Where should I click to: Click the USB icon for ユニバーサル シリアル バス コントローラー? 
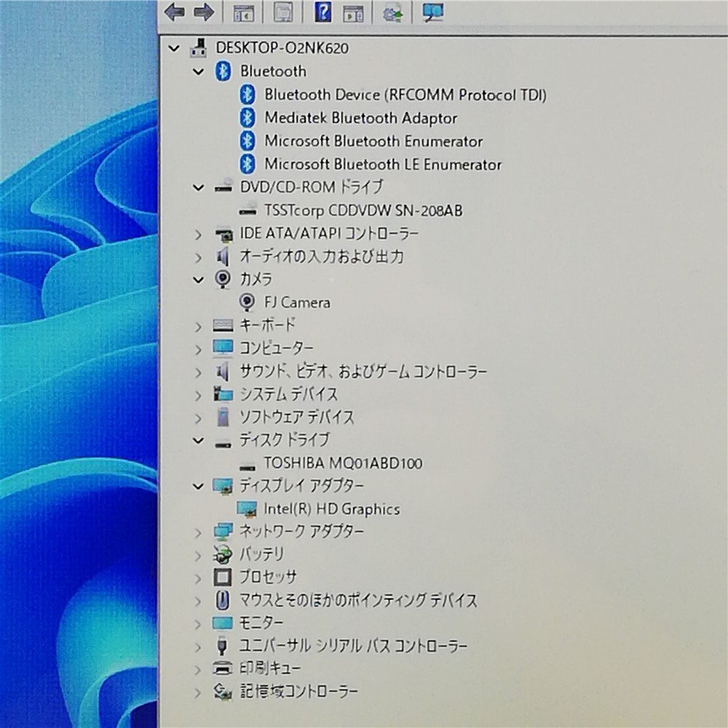[x=222, y=646]
